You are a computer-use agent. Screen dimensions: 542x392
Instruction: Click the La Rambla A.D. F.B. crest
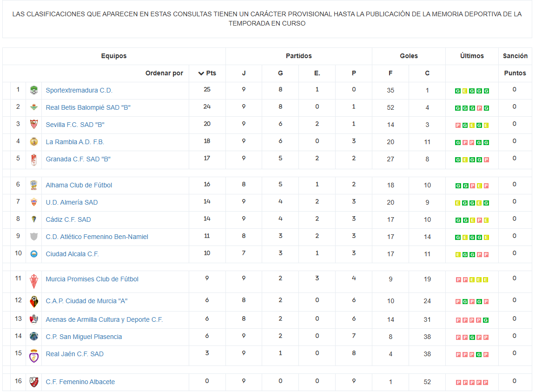tap(34, 142)
